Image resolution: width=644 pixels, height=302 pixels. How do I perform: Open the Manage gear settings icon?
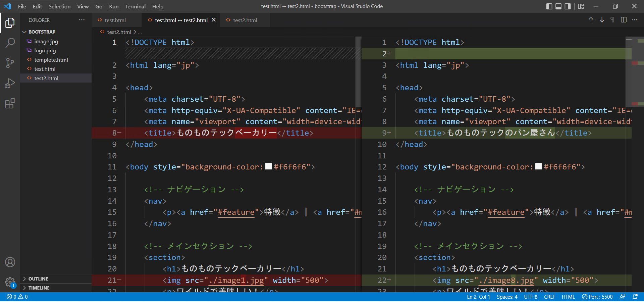tap(10, 282)
